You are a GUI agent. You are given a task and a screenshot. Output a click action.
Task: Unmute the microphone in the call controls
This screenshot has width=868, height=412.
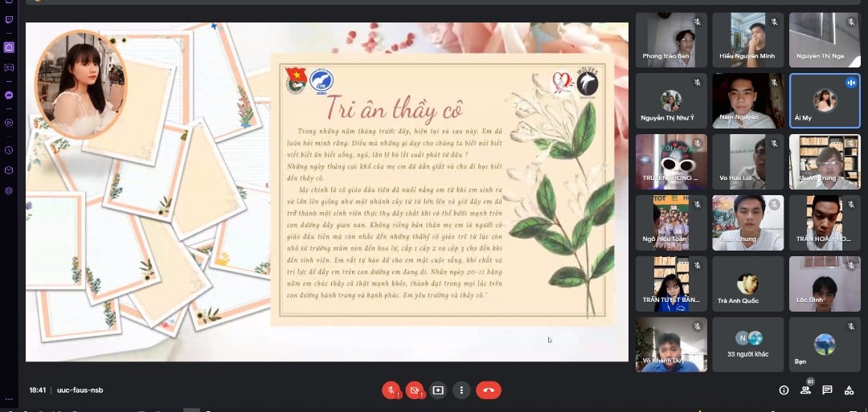coord(391,390)
